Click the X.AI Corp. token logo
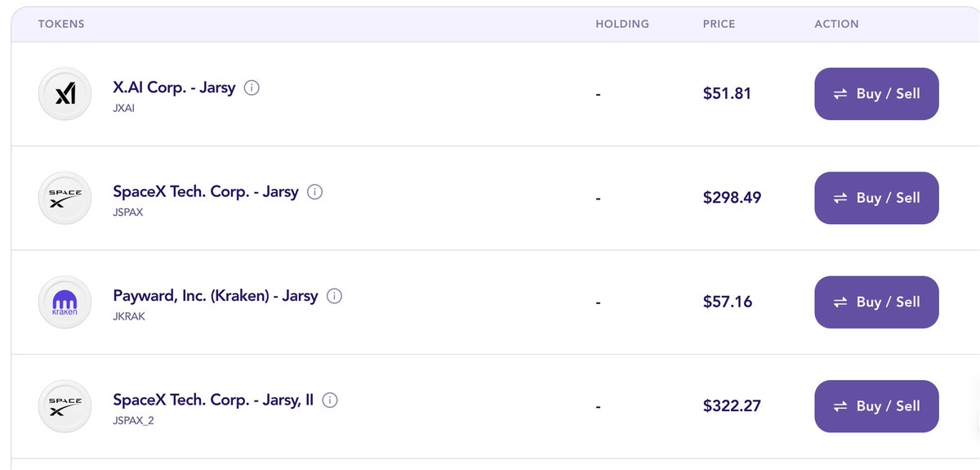The height and width of the screenshot is (470, 980). [65, 95]
